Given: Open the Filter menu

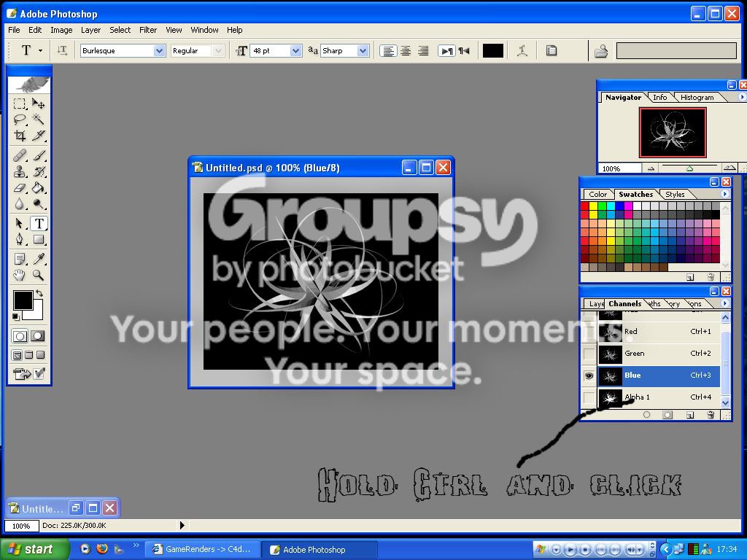Looking at the screenshot, I should pyautogui.click(x=148, y=30).
